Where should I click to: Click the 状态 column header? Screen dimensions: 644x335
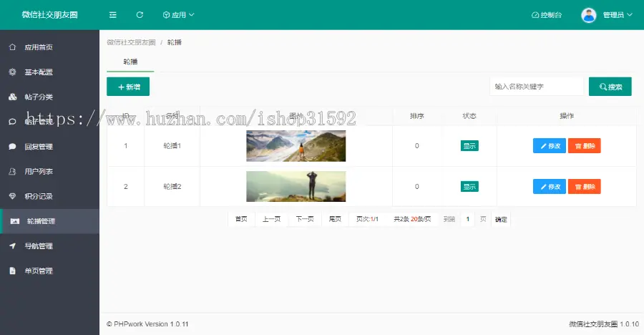tap(469, 116)
